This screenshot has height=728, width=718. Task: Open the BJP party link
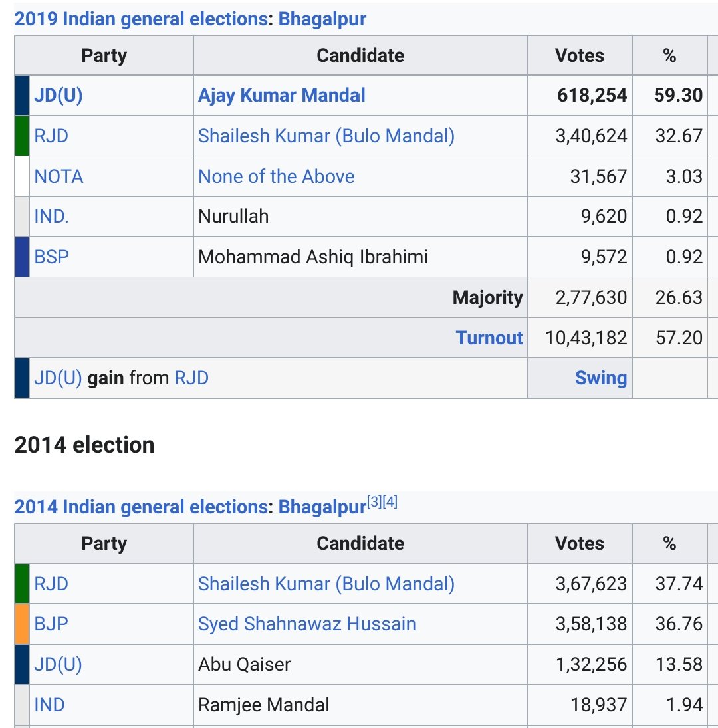(51, 624)
